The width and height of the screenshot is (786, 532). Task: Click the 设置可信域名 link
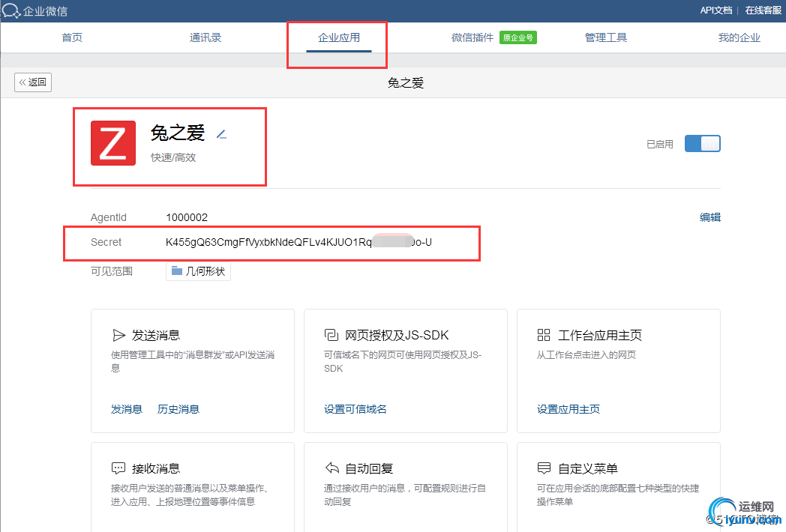(x=355, y=409)
